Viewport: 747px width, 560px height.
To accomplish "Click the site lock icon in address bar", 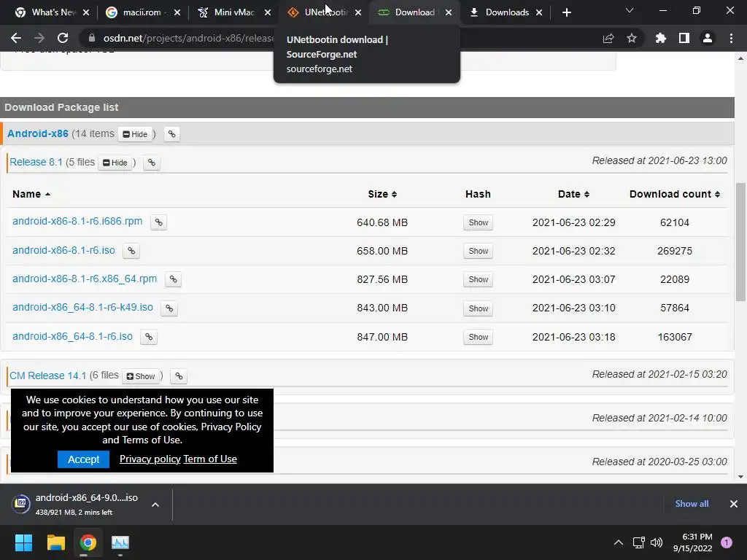I will click(x=92, y=38).
